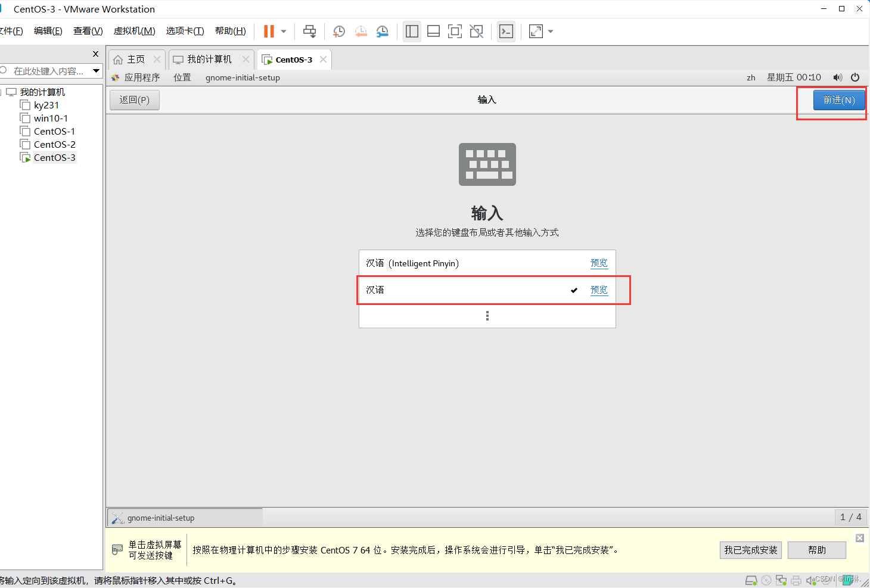Click the GNOME volume icon

point(838,77)
